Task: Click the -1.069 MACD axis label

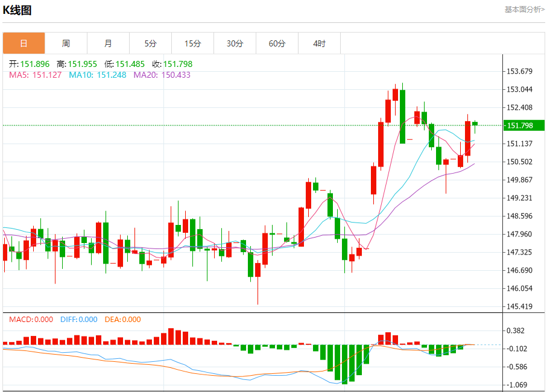Action: point(517,385)
